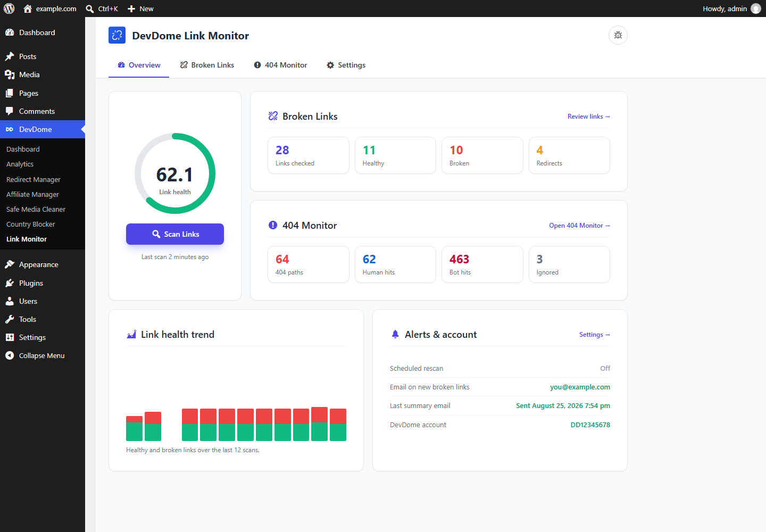Click the Collapse Menu arrow icon

pyautogui.click(x=10, y=355)
